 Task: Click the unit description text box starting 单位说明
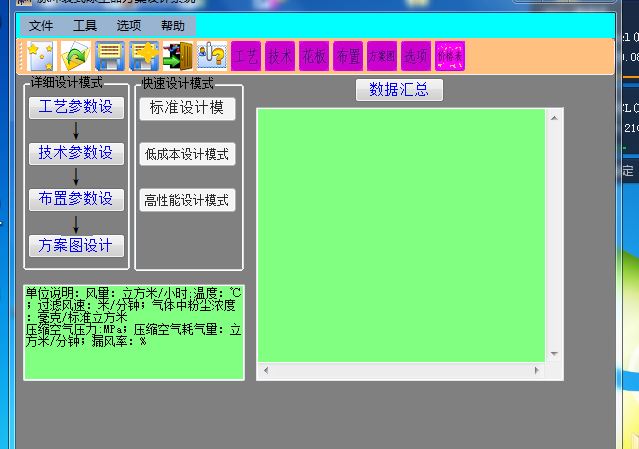click(134, 332)
